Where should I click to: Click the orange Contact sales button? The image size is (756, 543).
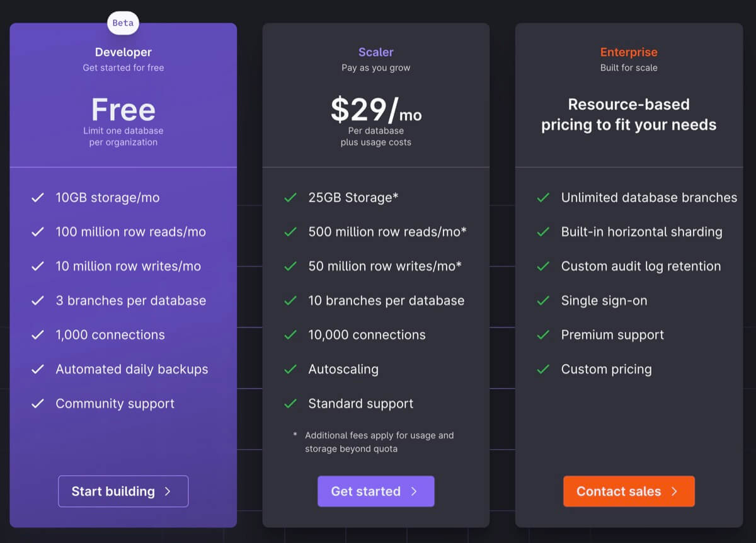click(629, 491)
